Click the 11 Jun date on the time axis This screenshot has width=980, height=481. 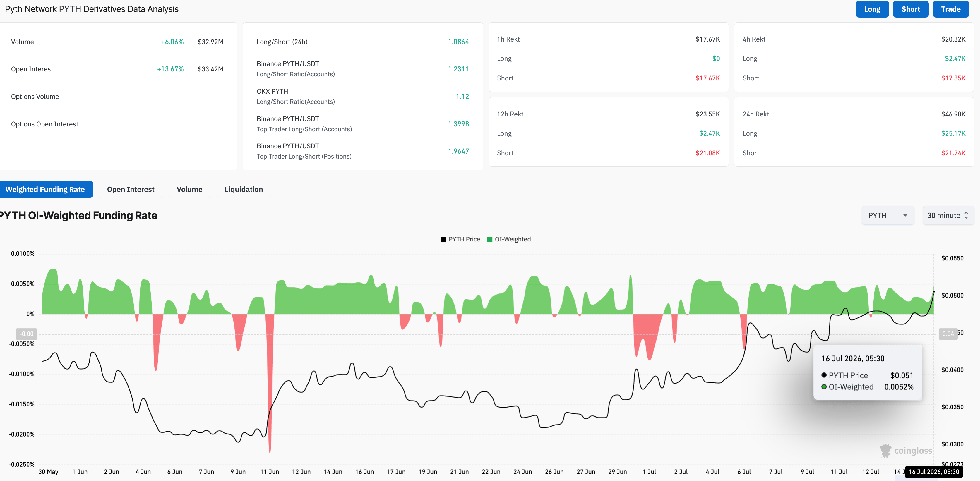[269, 472]
